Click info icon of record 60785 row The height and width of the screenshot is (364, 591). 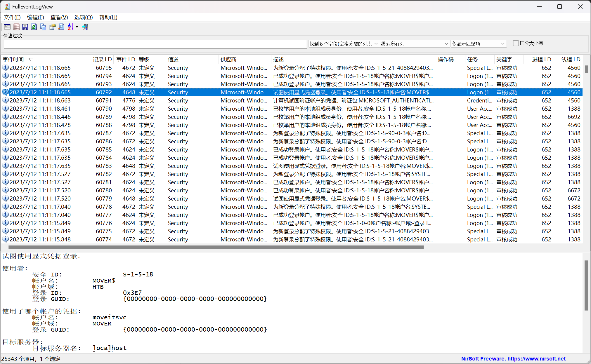[5, 149]
